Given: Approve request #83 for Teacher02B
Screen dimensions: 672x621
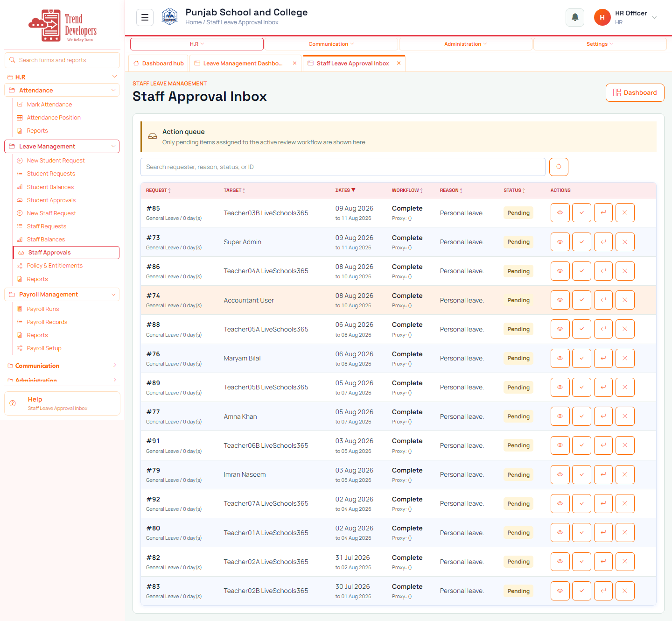Looking at the screenshot, I should point(581,591).
